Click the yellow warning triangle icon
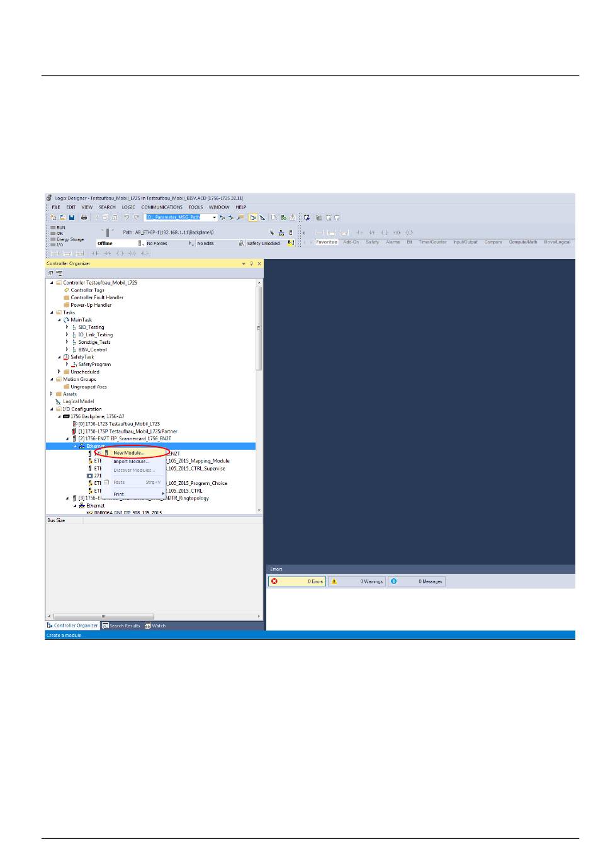The width and height of the screenshot is (598, 868). (334, 581)
